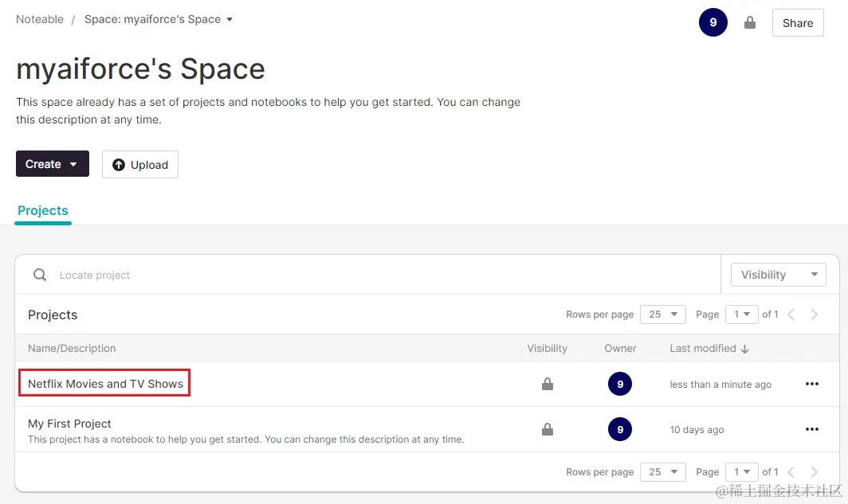Sort by Name/Description column header
Viewport: 848px width, 504px height.
pyautogui.click(x=72, y=349)
